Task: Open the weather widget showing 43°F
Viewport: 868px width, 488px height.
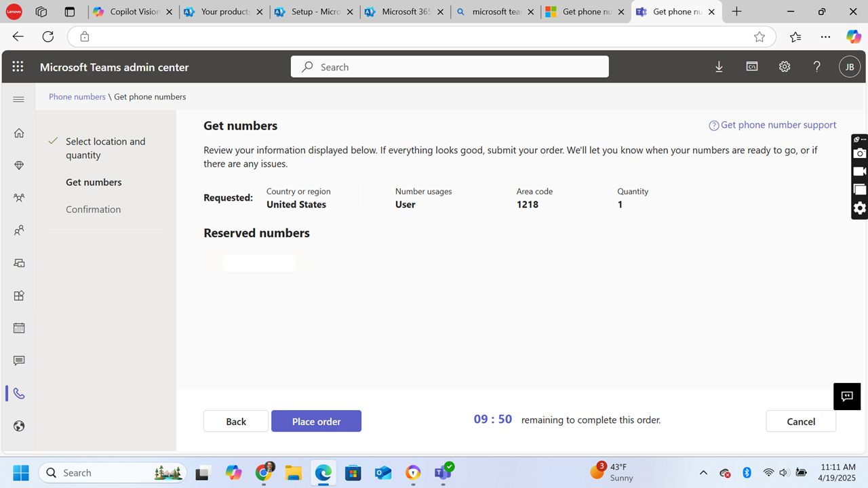Action: 612,472
